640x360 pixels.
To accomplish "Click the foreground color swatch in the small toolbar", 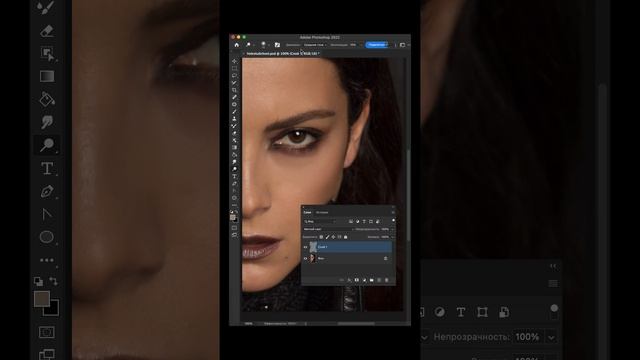I will (x=233, y=217).
